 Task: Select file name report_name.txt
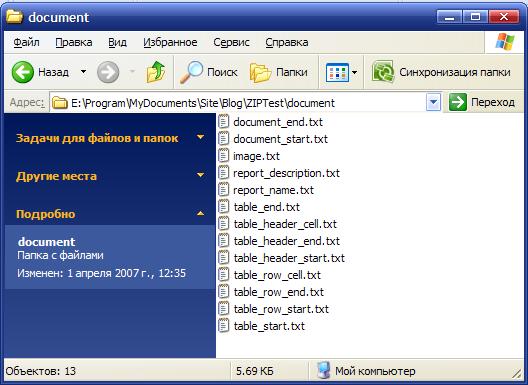pyautogui.click(x=273, y=190)
